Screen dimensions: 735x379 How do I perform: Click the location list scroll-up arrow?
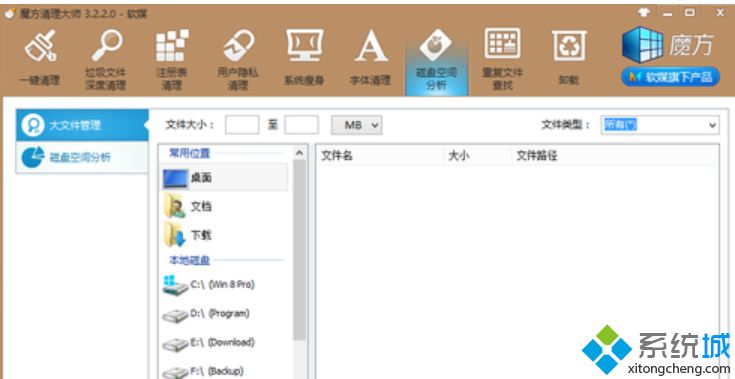[x=300, y=153]
